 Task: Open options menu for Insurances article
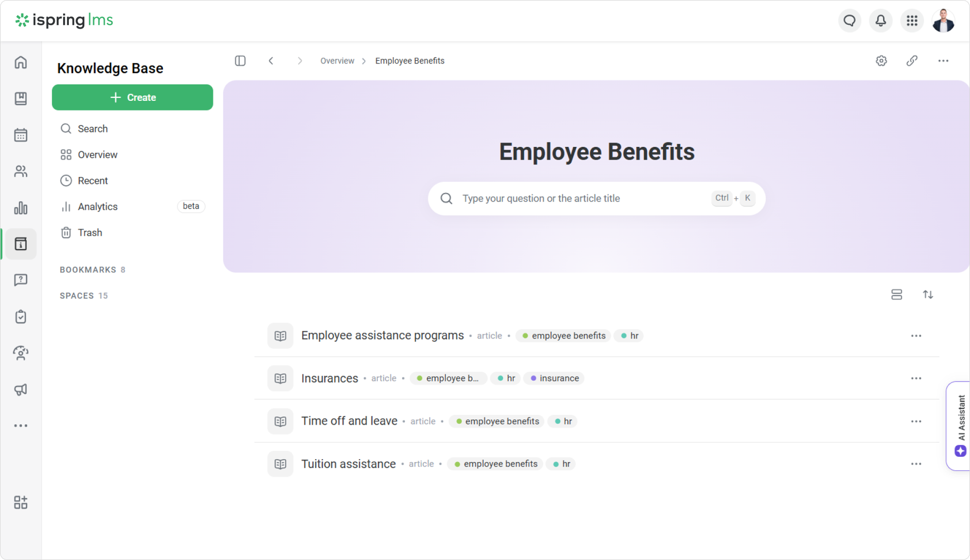[916, 378]
